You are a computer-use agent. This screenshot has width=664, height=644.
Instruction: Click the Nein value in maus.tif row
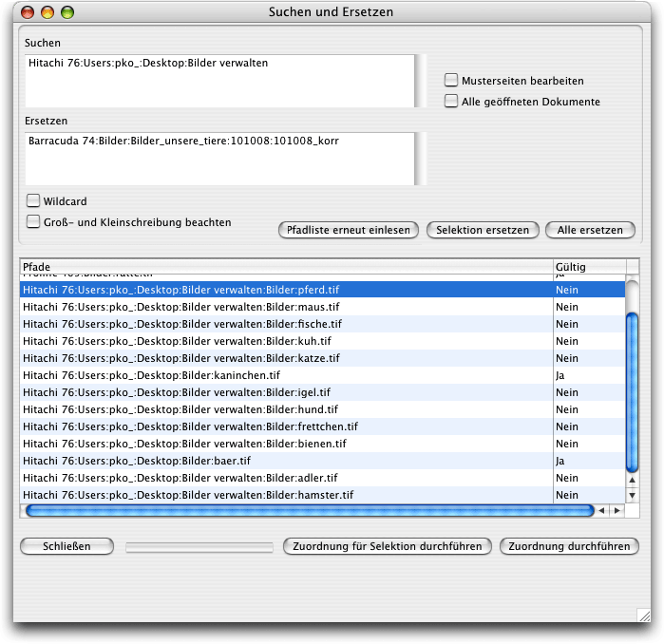point(567,307)
